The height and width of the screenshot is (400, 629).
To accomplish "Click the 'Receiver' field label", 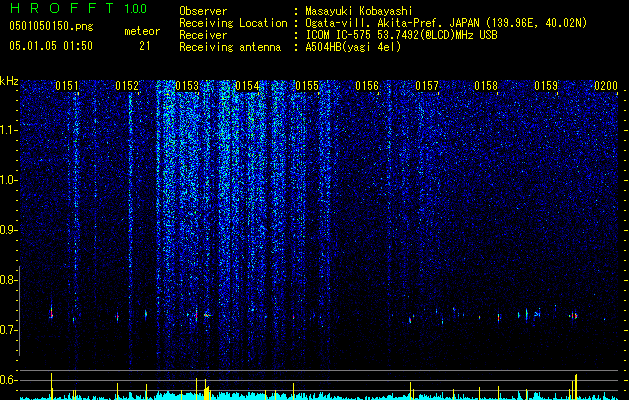I will pos(203,35).
